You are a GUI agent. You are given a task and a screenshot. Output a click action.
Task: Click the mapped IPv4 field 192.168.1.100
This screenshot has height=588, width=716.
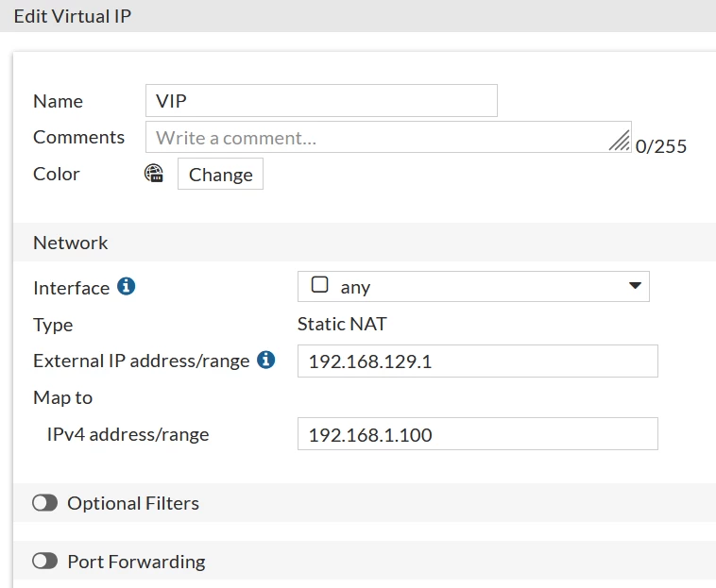(478, 434)
